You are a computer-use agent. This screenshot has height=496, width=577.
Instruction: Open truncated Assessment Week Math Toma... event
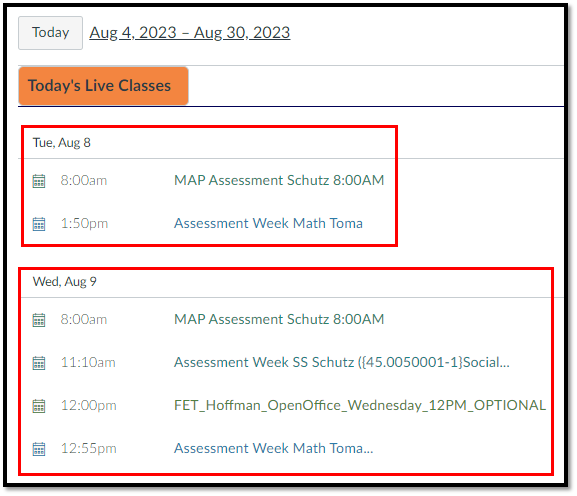pyautogui.click(x=273, y=449)
